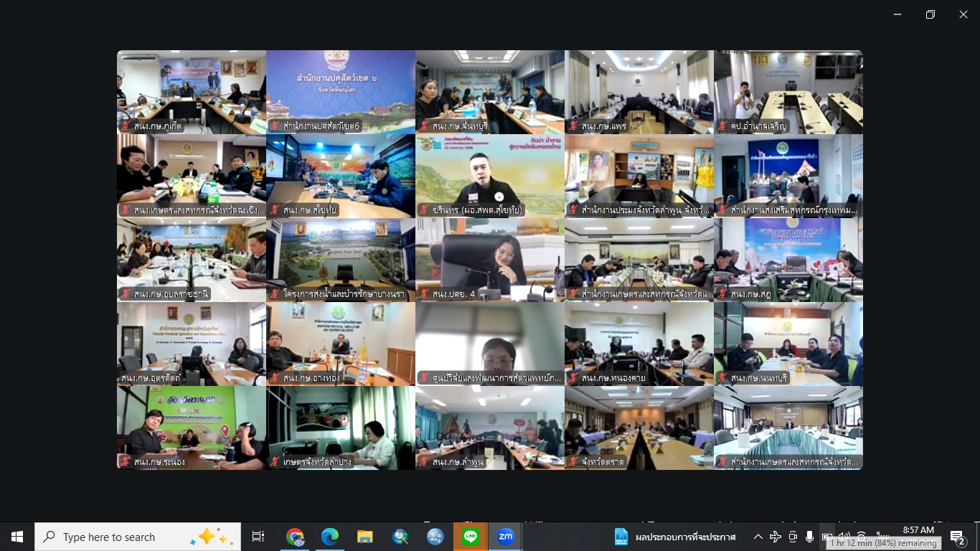Open the notification center icon
980x551 pixels.
[x=956, y=537]
